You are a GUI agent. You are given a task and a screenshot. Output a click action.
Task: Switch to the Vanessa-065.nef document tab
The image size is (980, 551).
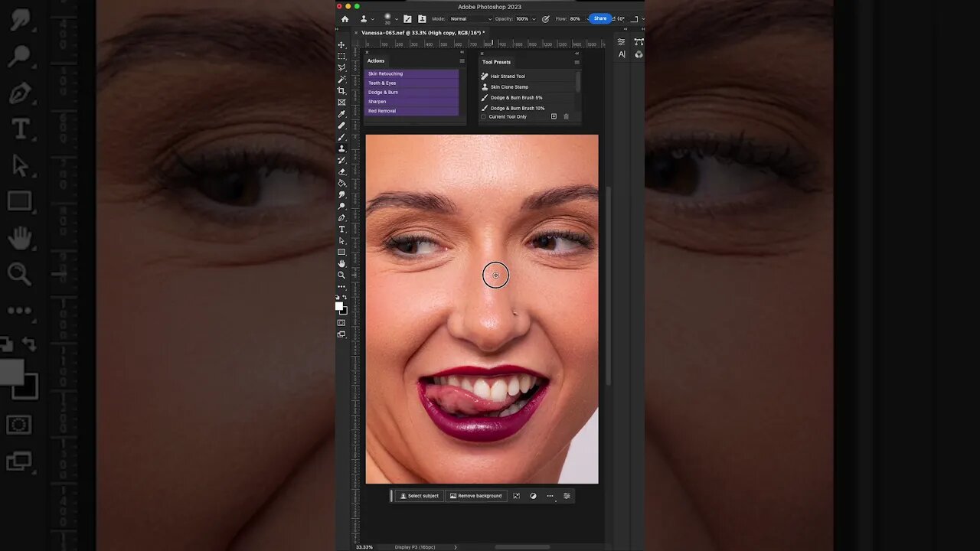[422, 33]
